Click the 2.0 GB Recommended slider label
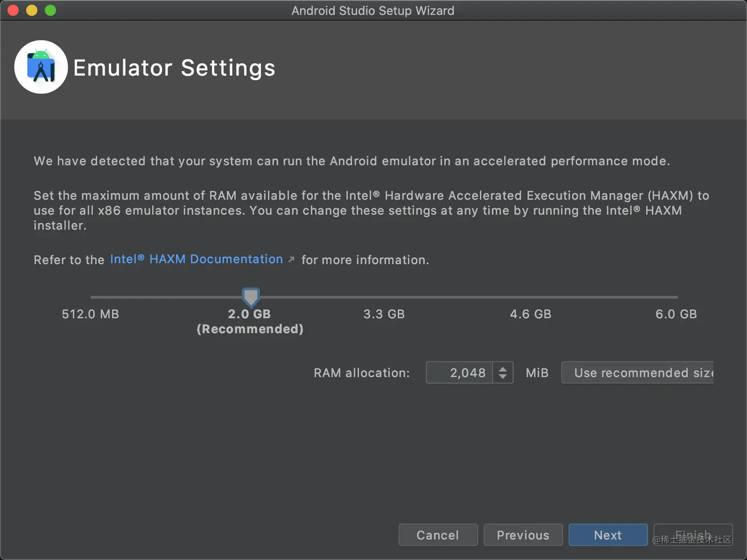This screenshot has height=560, width=747. 249,321
